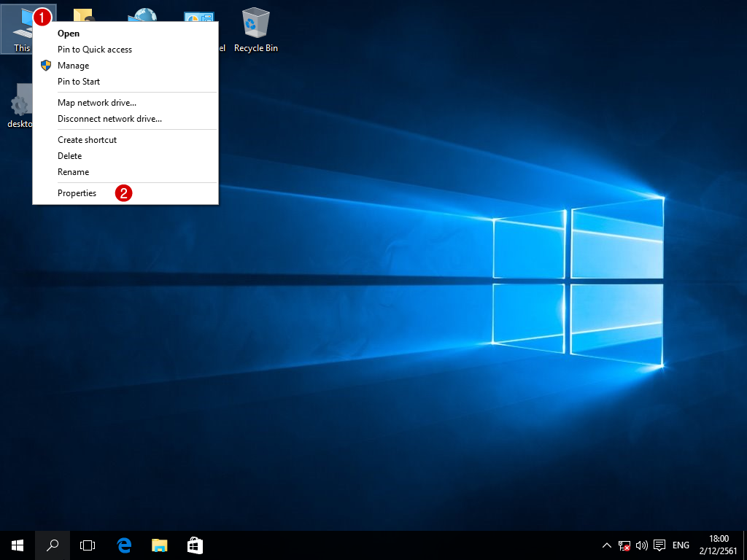Choose Pin to Quick access
Viewport: 747px width, 560px height.
tap(95, 50)
